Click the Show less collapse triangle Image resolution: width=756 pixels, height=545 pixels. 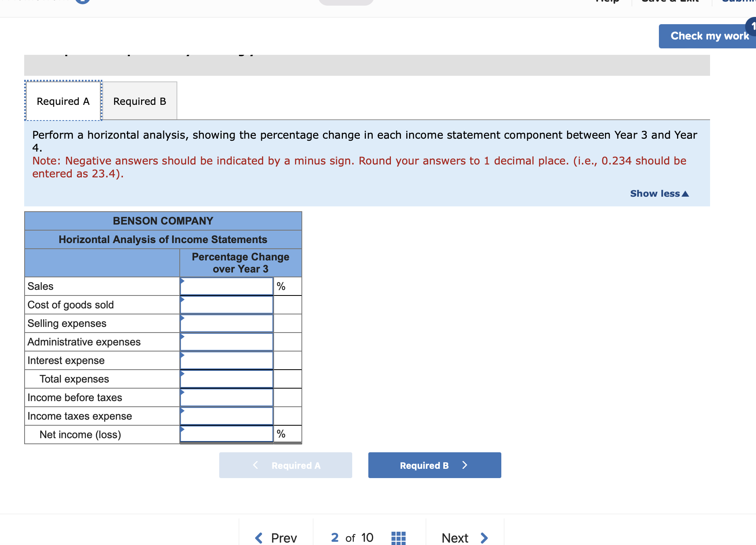tap(686, 193)
